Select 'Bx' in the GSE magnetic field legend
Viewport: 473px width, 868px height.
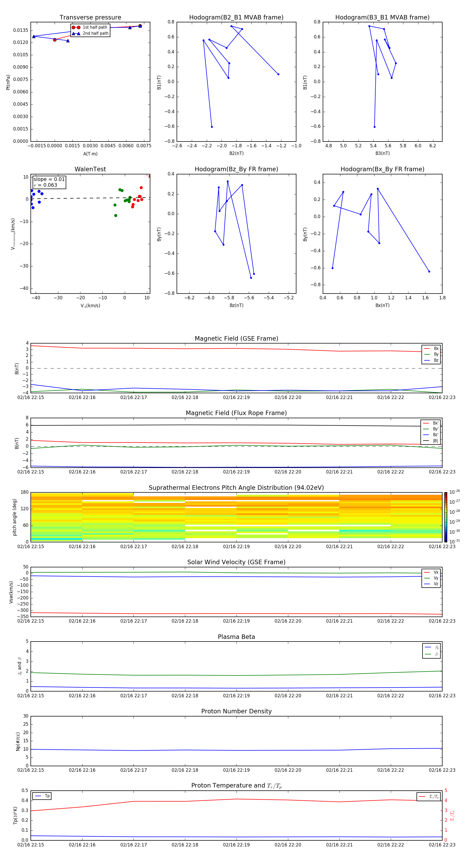point(431,349)
